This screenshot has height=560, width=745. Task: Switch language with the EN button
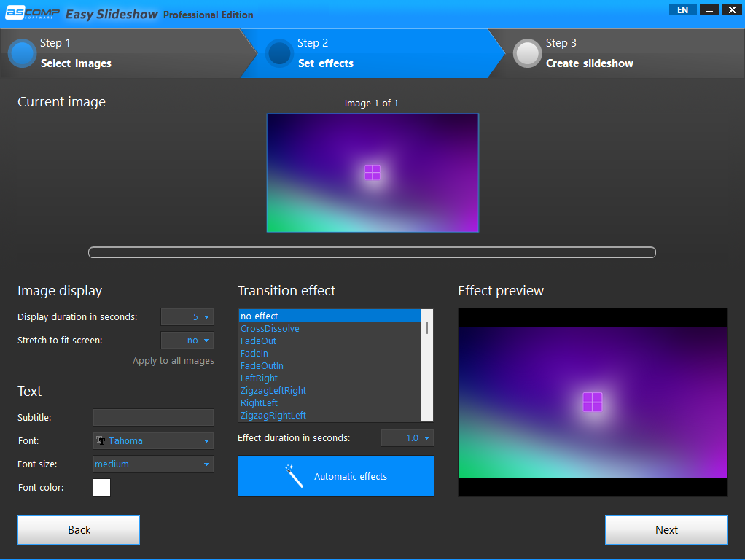pyautogui.click(x=683, y=10)
